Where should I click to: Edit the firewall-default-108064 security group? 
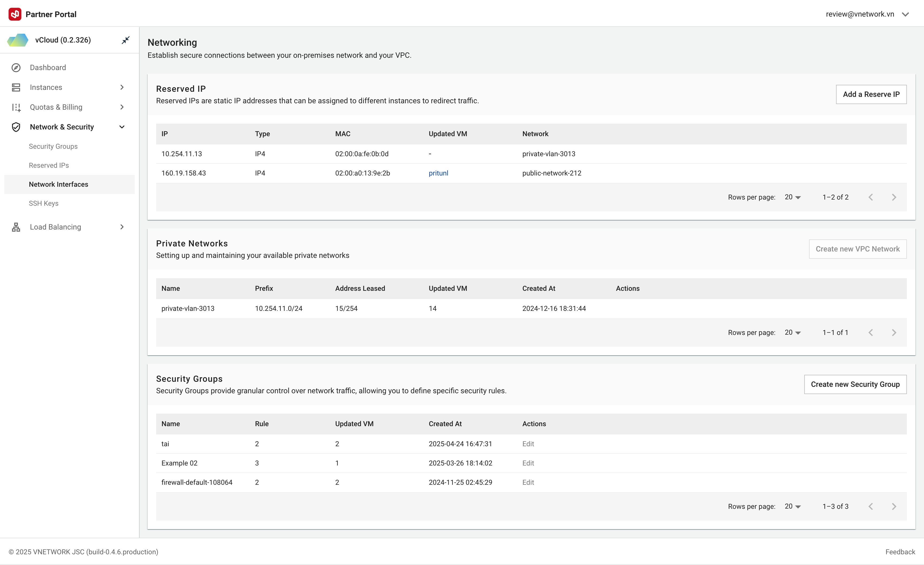[x=528, y=482]
